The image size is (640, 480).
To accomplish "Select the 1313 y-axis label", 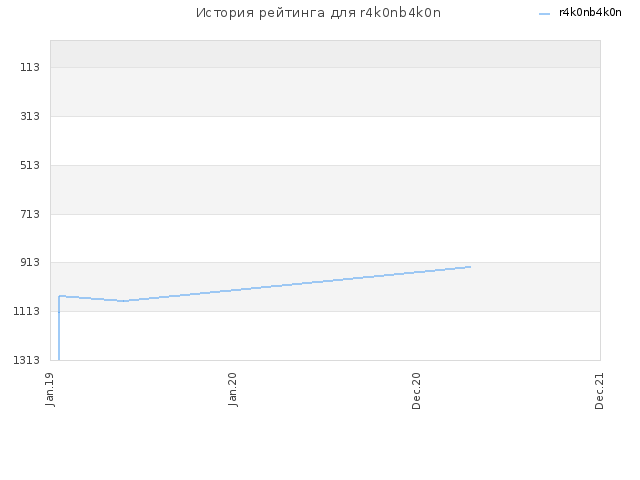I will click(27, 360).
